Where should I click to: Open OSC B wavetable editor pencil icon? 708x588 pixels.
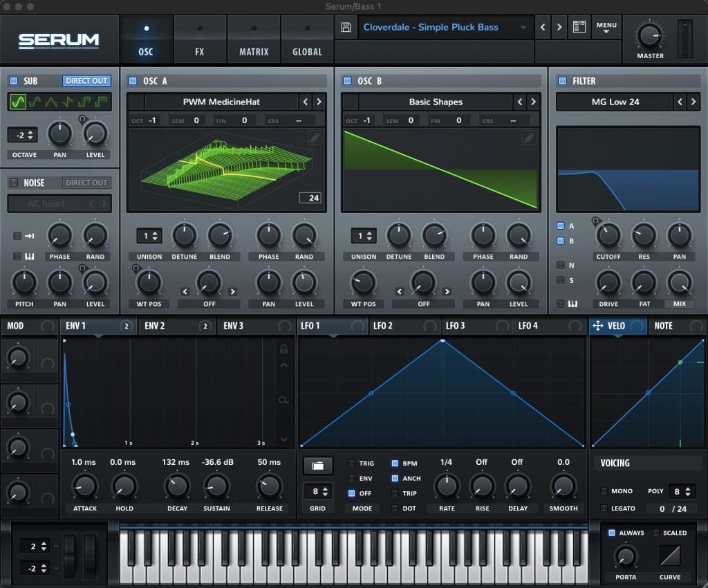point(529,138)
